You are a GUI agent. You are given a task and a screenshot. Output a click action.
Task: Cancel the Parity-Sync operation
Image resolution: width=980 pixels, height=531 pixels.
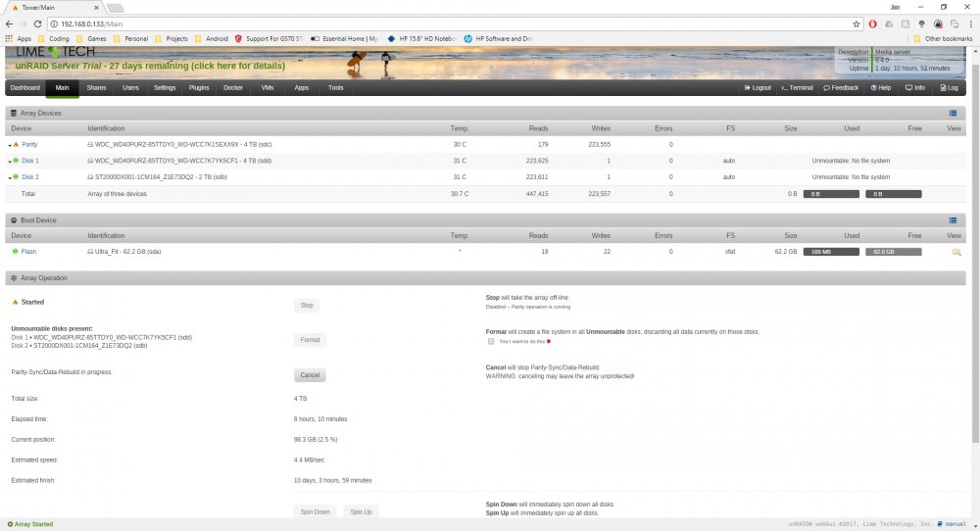(310, 375)
